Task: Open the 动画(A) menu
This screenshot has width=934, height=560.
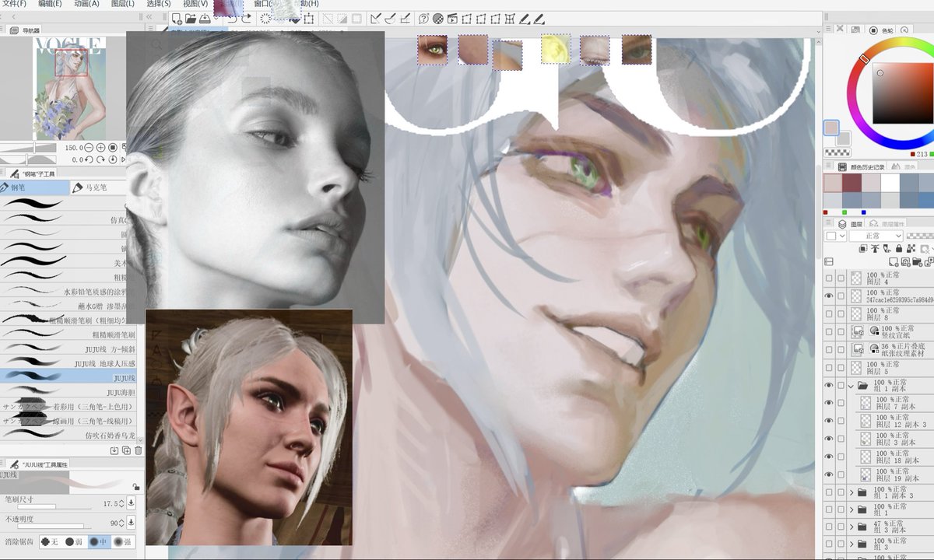Action: [86, 4]
